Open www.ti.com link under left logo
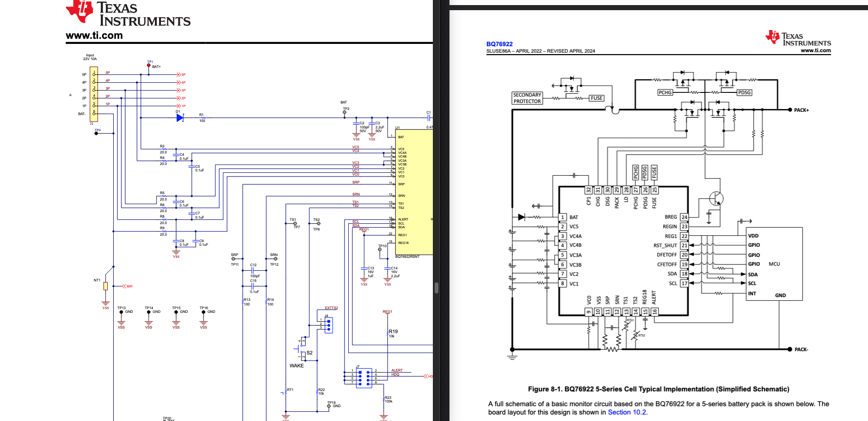Image resolution: width=868 pixels, height=421 pixels. click(x=94, y=36)
